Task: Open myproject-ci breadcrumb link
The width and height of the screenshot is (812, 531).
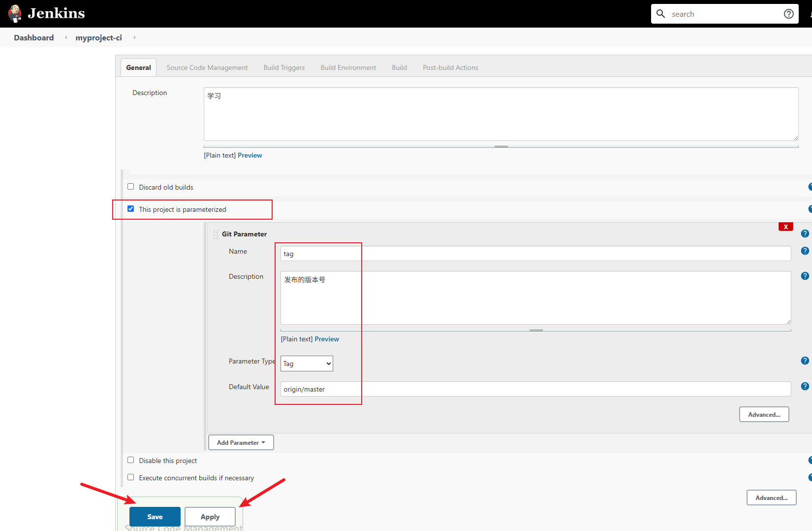Action: [x=99, y=37]
